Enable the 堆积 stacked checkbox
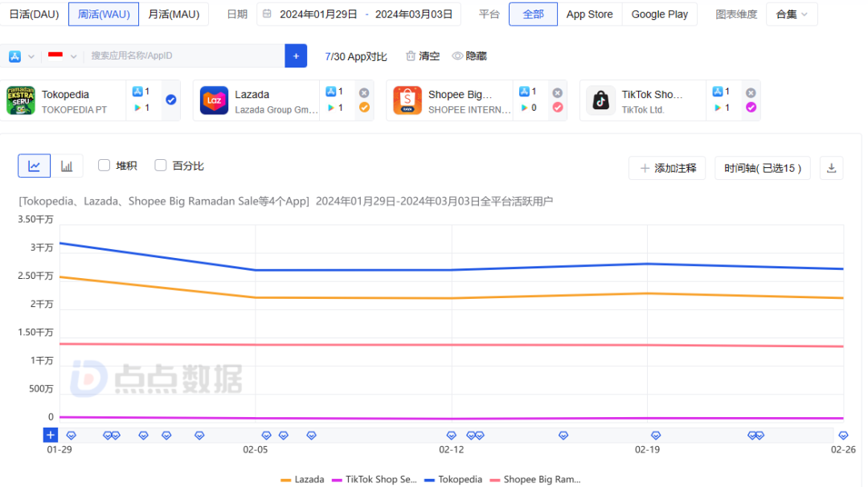The image size is (868, 487). tap(104, 166)
